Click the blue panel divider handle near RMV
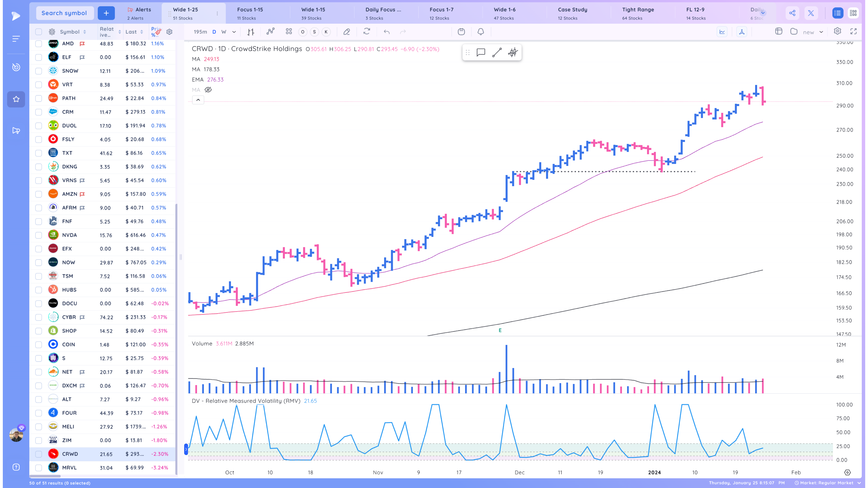868x488 pixels. [x=186, y=449]
